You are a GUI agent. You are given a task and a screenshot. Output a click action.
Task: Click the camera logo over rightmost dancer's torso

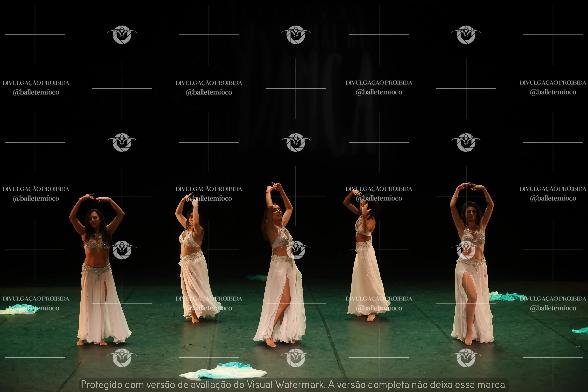click(x=466, y=250)
